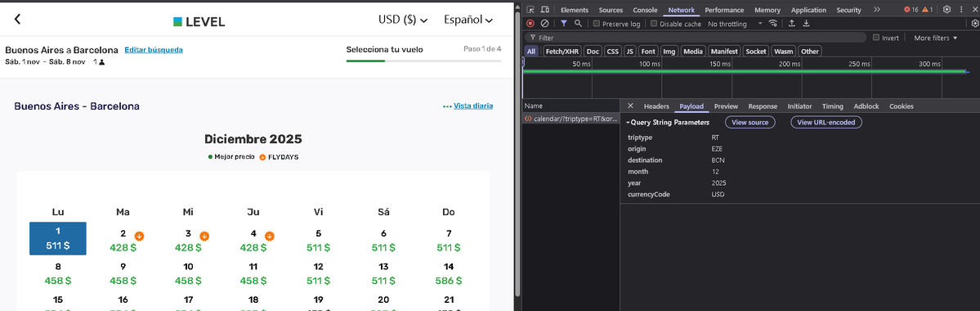Toggle the network filter funnel icon
The width and height of the screenshot is (980, 311).
pos(564,23)
